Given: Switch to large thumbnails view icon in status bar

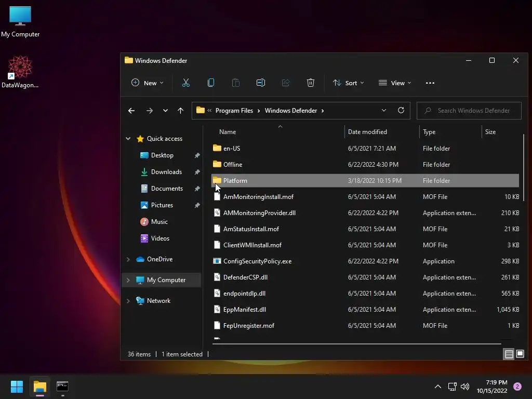Looking at the screenshot, I should pyautogui.click(x=520, y=354).
